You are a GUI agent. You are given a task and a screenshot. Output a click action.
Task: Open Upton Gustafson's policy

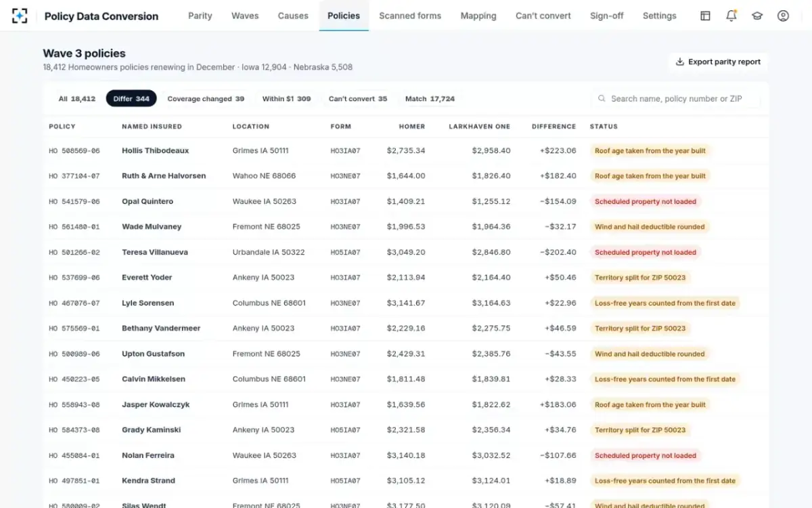coord(405,354)
